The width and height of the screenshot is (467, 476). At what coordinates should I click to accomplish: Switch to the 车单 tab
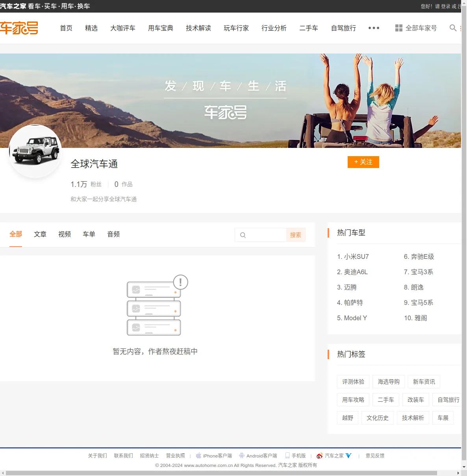89,234
